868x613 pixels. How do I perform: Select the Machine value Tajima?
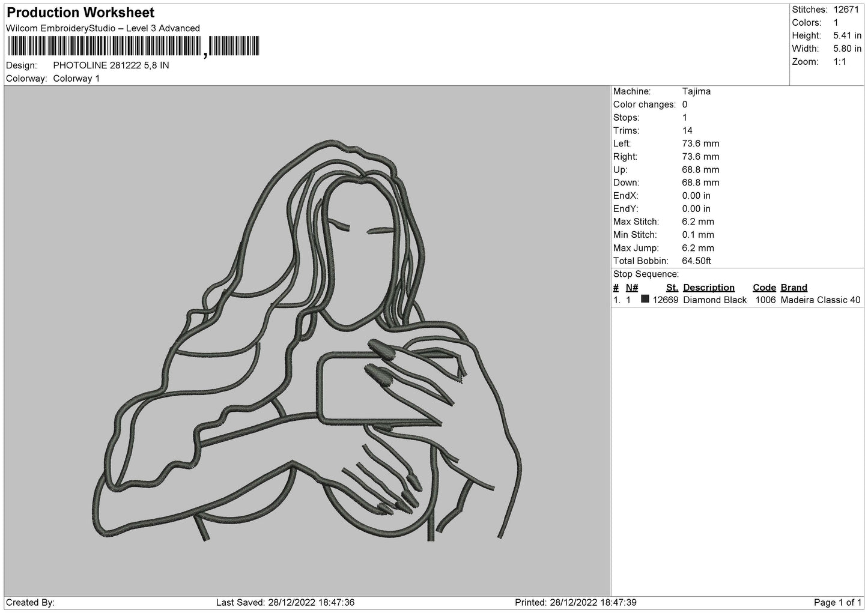[696, 91]
